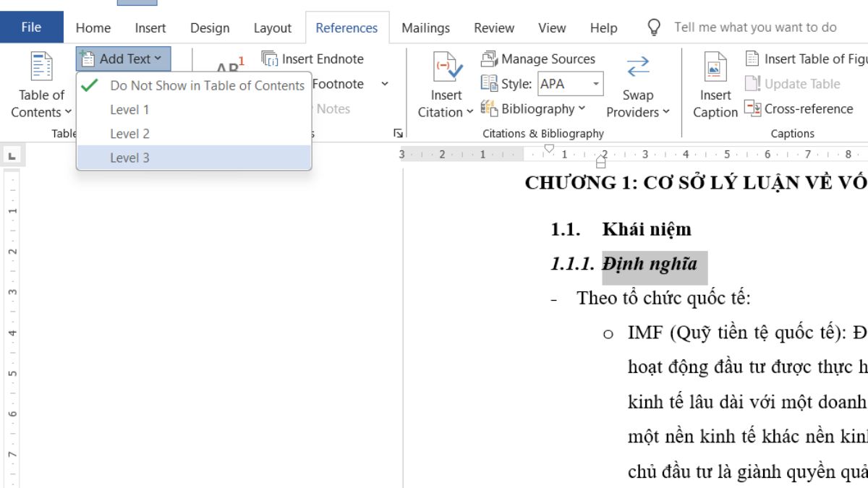Screen dimensions: 868x488
Task: Click the tab selector at ruler corner
Action: [x=12, y=155]
